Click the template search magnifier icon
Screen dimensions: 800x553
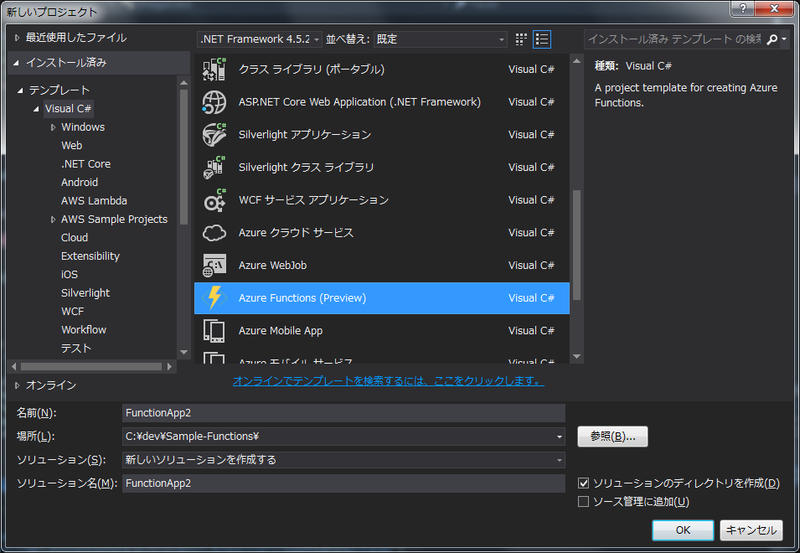[x=772, y=39]
